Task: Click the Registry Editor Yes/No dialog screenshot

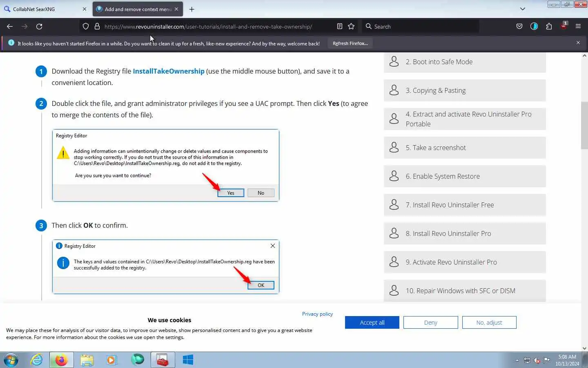Action: 165,165
